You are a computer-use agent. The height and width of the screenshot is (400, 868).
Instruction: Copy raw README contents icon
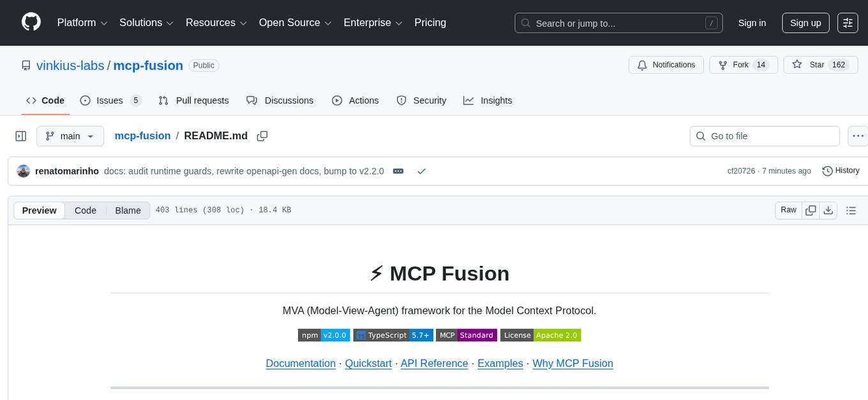click(811, 210)
